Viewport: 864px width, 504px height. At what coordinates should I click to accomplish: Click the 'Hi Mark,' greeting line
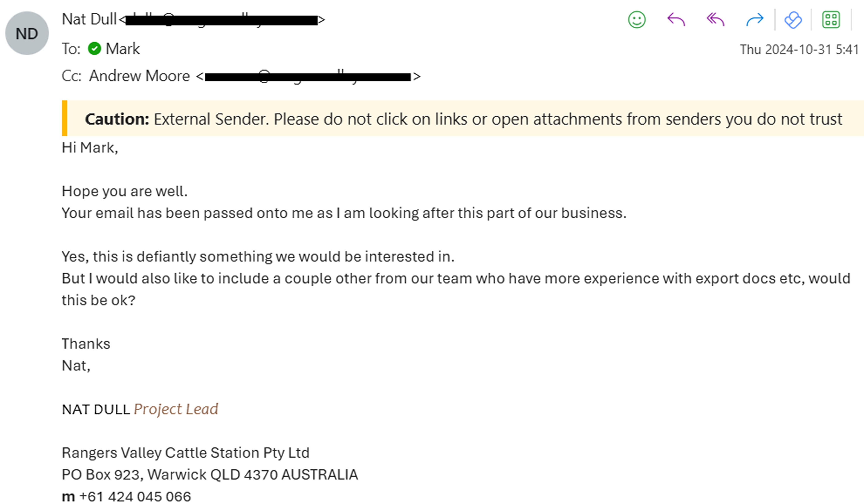(90, 148)
